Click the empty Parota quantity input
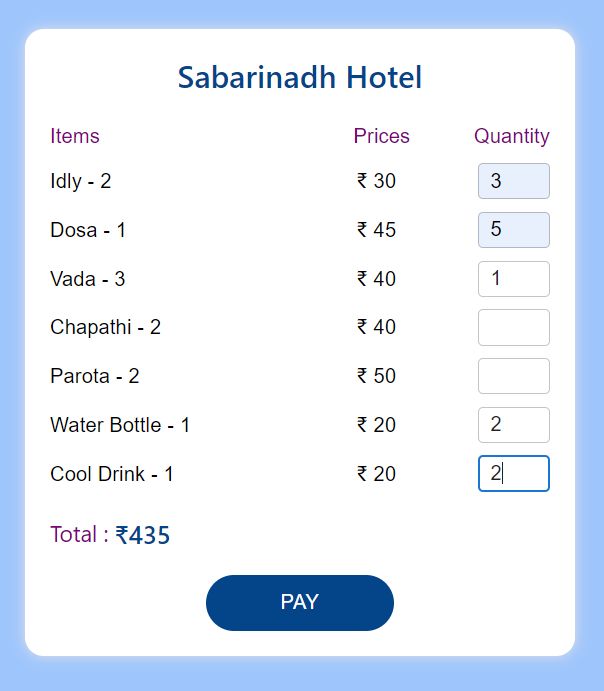The width and height of the screenshot is (604, 691). 514,376
